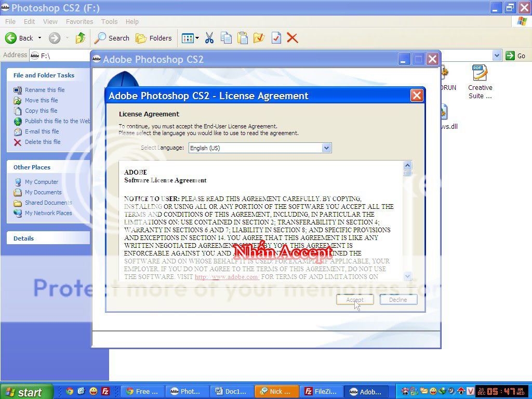Click the document icon with red checkmark
The image size is (532, 399).
click(x=276, y=38)
